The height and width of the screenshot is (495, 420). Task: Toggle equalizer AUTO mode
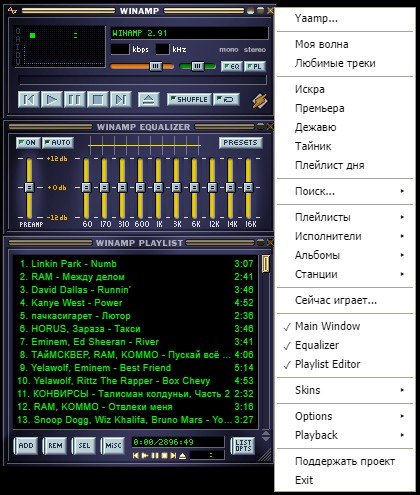coord(58,143)
